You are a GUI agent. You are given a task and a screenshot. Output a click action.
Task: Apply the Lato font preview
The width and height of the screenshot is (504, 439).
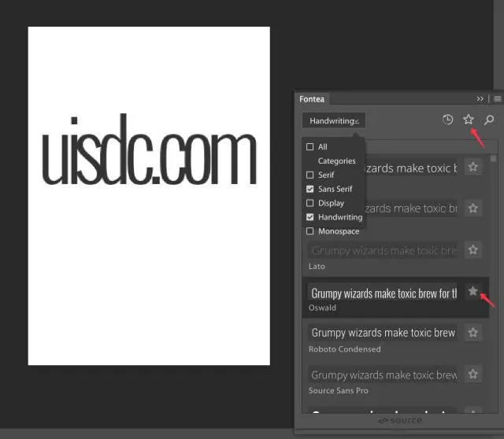coord(384,250)
